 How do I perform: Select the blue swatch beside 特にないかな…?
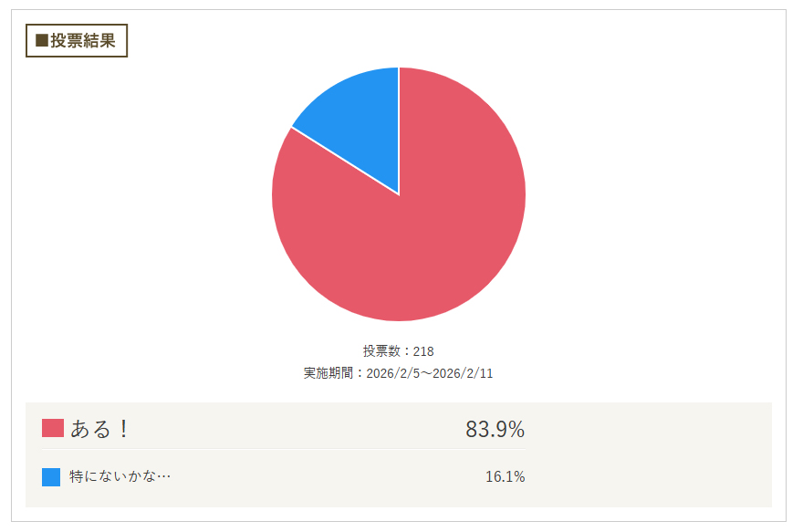(51, 476)
